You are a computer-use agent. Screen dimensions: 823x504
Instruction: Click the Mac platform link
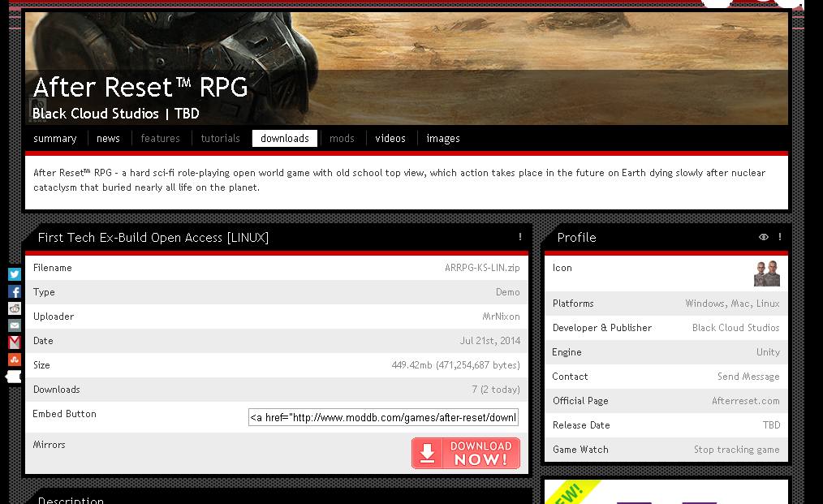pyautogui.click(x=741, y=304)
